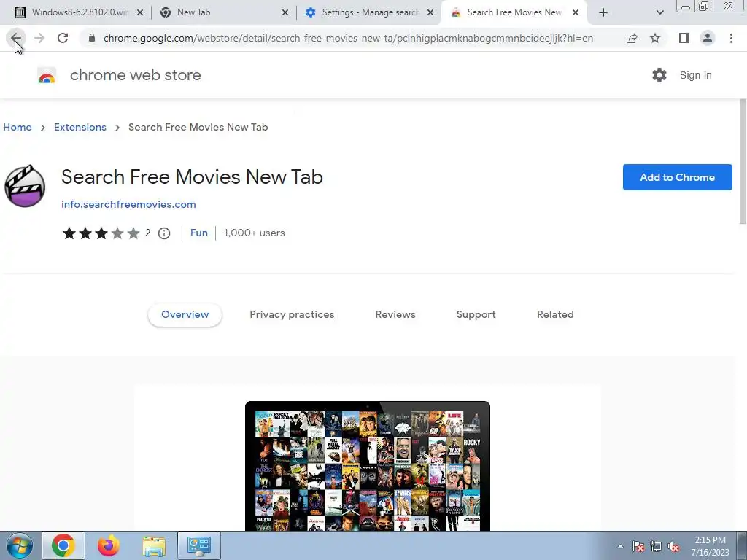747x560 pixels.
Task: Click the taskbar clock 2:15 PM
Action: tap(710, 546)
